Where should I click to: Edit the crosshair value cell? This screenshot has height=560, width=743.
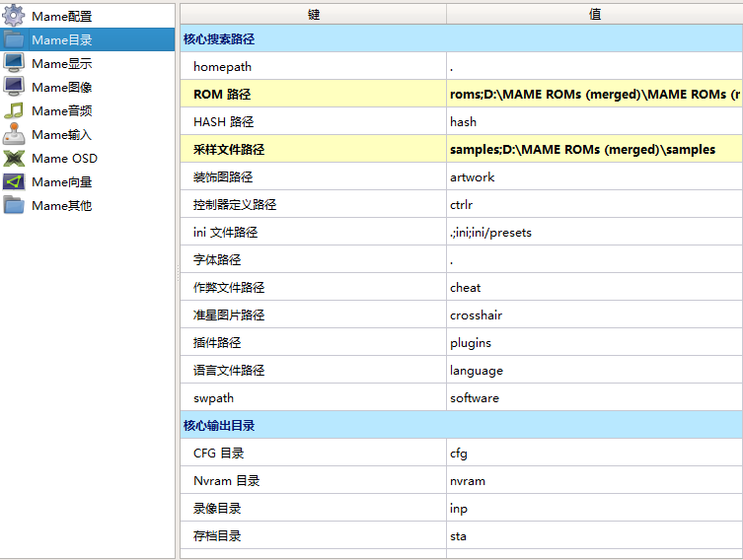595,315
